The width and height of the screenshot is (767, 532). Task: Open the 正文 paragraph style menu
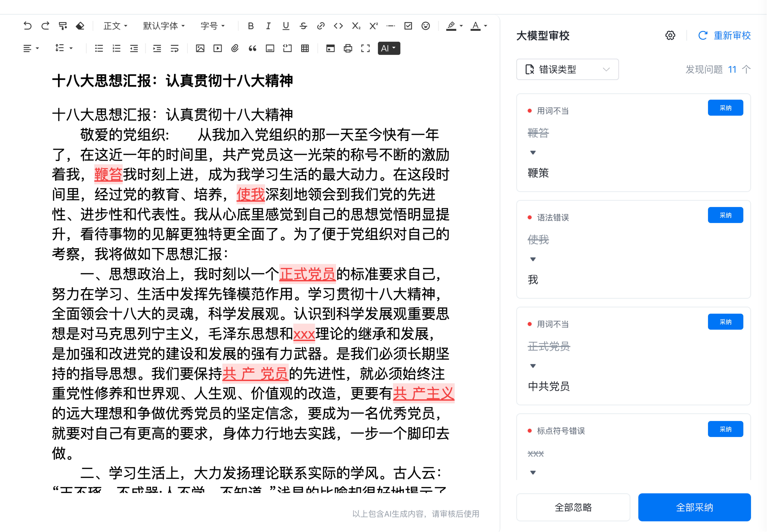click(115, 26)
